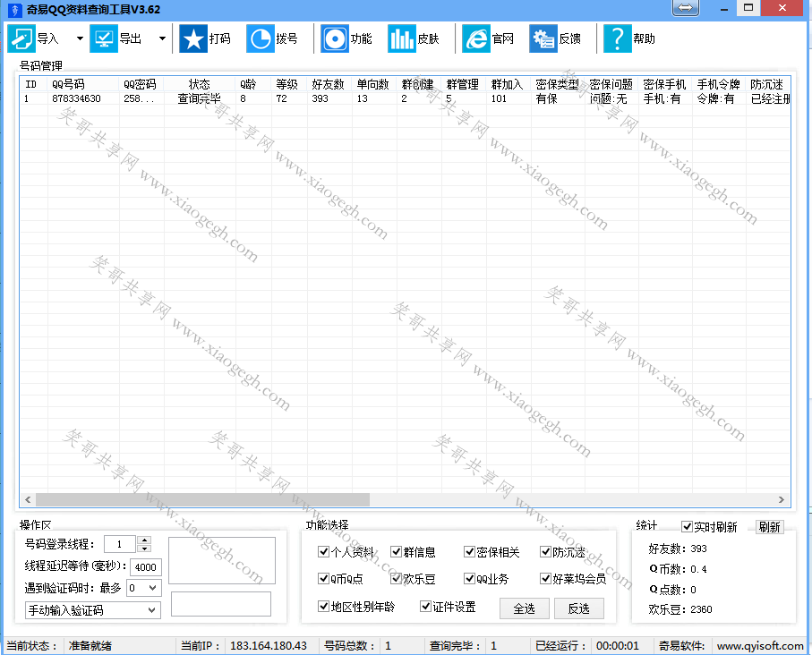The height and width of the screenshot is (655, 812).
Task: Click the 刷新 button
Action: [x=769, y=526]
